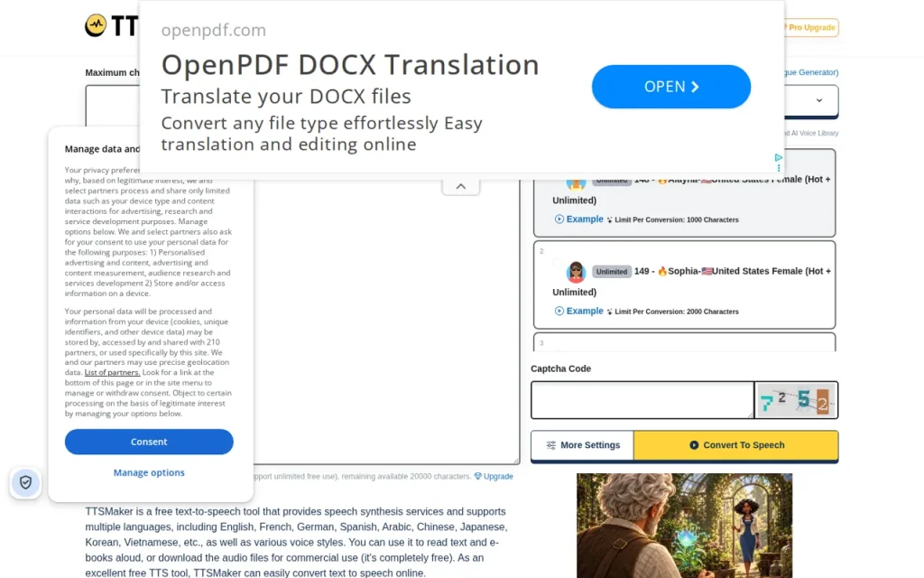Play Example for voice 148 Alayna
Screen dimensions: 924x578
pyautogui.click(x=579, y=219)
